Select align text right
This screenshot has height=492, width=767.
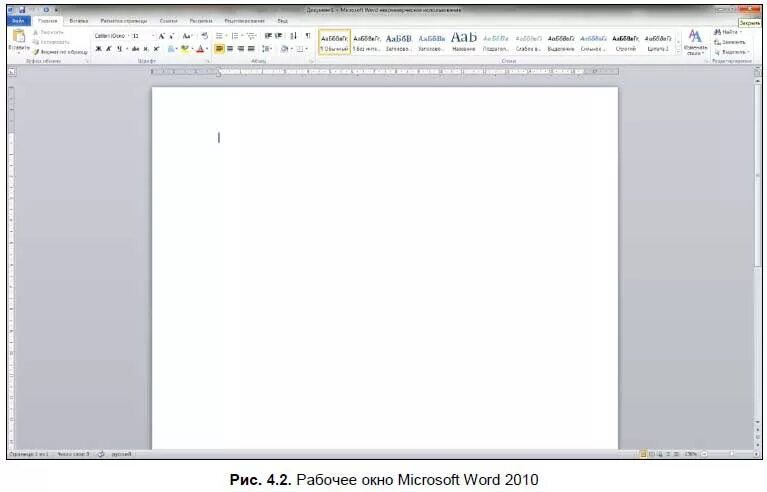(x=241, y=49)
